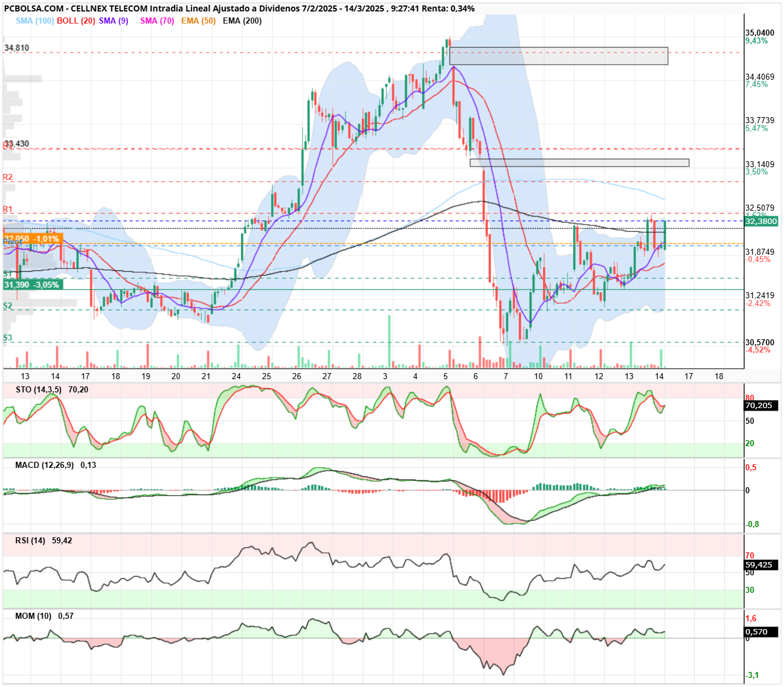Click the 3,50% percentage label
Viewport: 784px width, 687px height.
757,172
